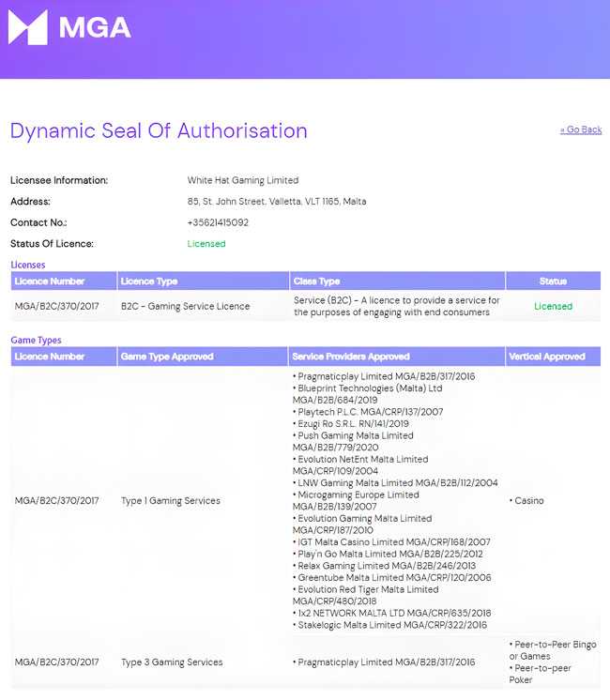Click the Licensed status in the Licenses table

coord(554,306)
